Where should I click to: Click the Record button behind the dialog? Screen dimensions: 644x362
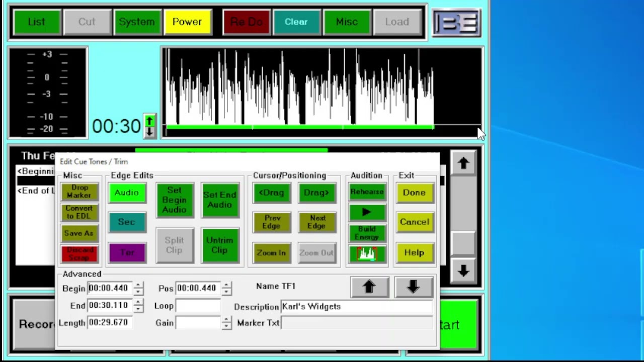(34, 324)
